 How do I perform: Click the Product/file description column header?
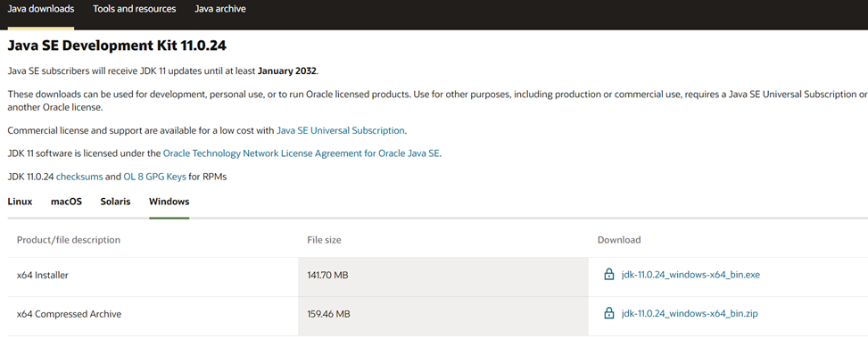69,240
